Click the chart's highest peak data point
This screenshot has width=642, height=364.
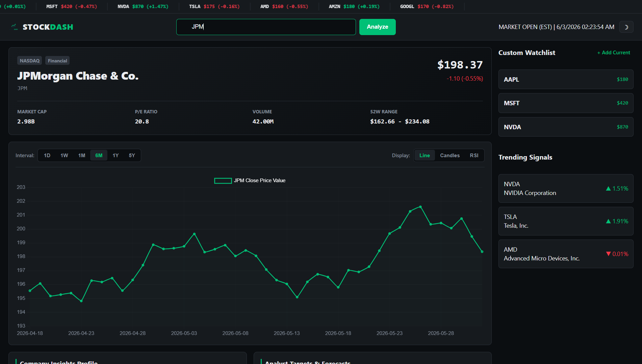[420, 207]
